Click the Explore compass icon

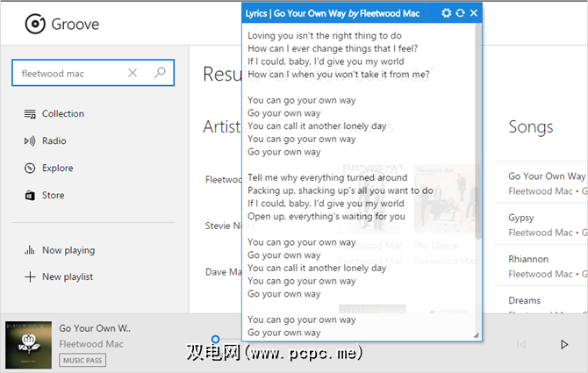point(30,169)
